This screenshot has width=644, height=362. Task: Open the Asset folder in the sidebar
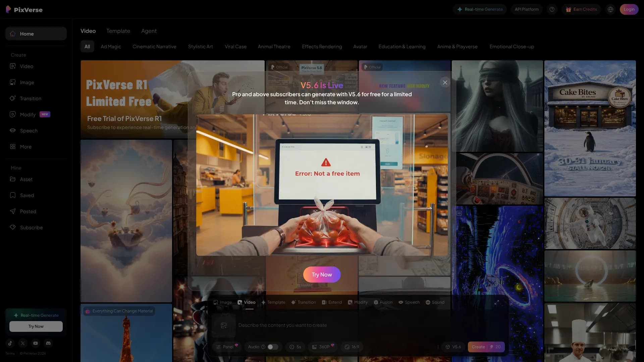point(36,179)
